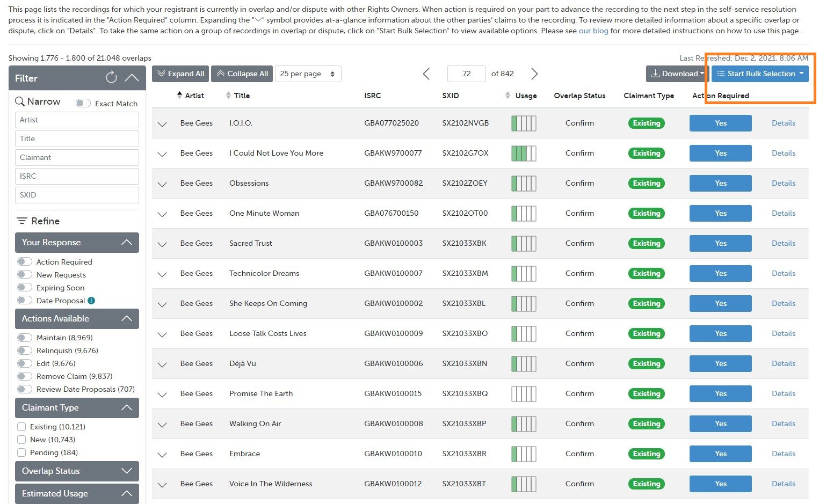Toggle Action Required filter switch
This screenshot has height=504, width=819.
pyautogui.click(x=25, y=261)
